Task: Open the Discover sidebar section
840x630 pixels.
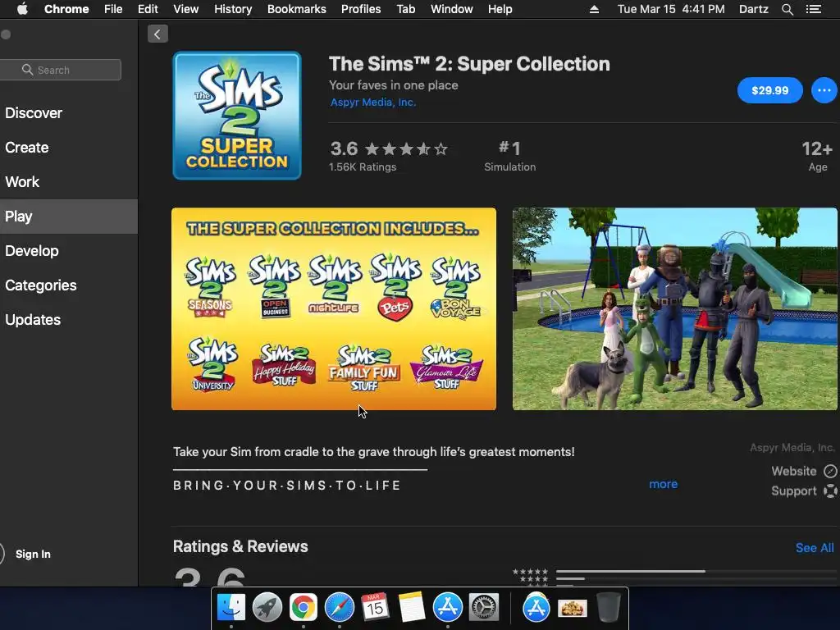Action: coord(34,113)
